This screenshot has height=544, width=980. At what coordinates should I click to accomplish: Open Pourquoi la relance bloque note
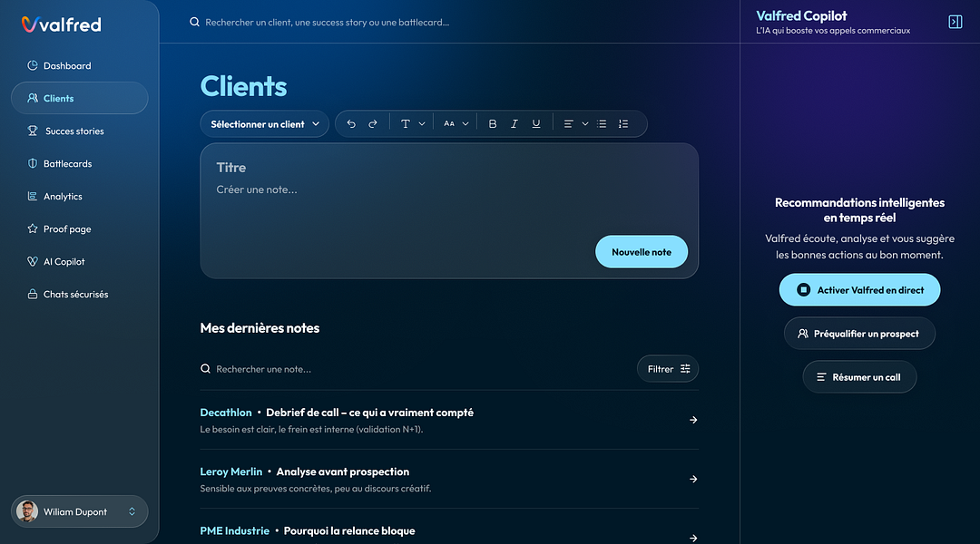pos(348,531)
